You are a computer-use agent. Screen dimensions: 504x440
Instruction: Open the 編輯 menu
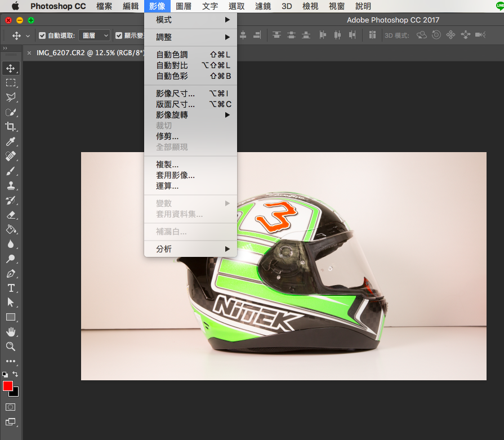click(131, 6)
